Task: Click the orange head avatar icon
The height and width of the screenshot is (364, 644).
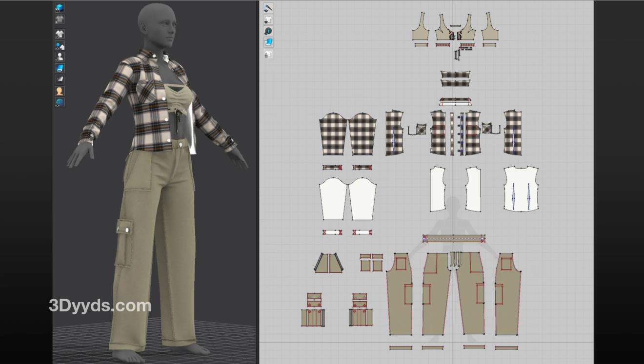Action: [x=60, y=91]
